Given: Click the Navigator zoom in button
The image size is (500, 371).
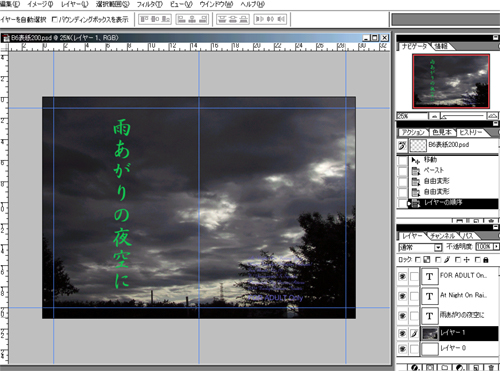Looking at the screenshot, I should pyautogui.click(x=492, y=116).
